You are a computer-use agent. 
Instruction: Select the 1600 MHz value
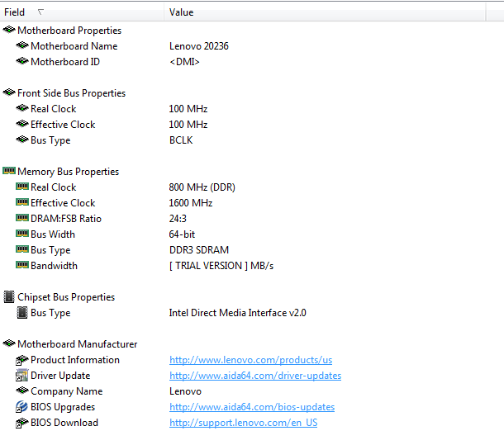click(x=191, y=203)
